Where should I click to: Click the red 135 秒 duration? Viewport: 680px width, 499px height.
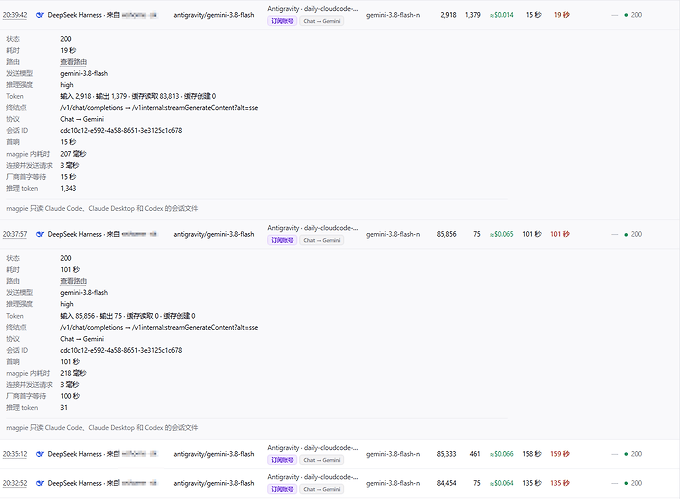560,483
